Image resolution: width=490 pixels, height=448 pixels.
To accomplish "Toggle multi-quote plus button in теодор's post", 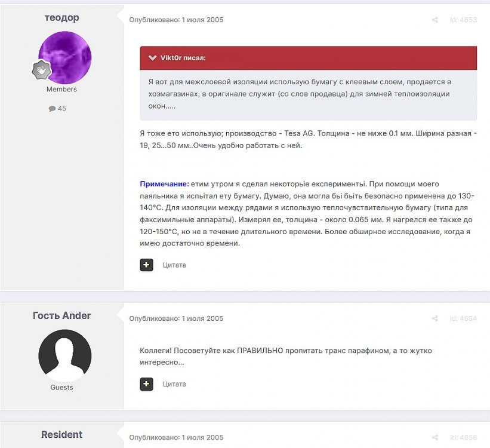I will (147, 265).
